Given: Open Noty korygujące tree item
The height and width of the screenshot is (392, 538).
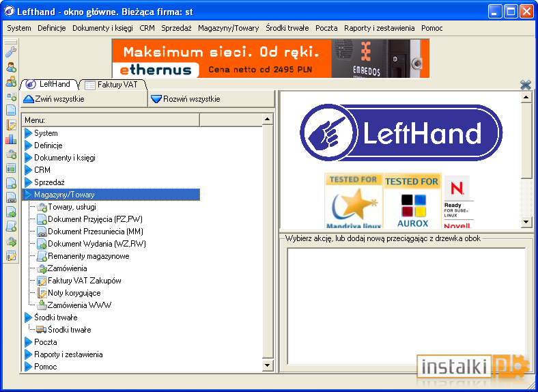Looking at the screenshot, I should point(74,293).
